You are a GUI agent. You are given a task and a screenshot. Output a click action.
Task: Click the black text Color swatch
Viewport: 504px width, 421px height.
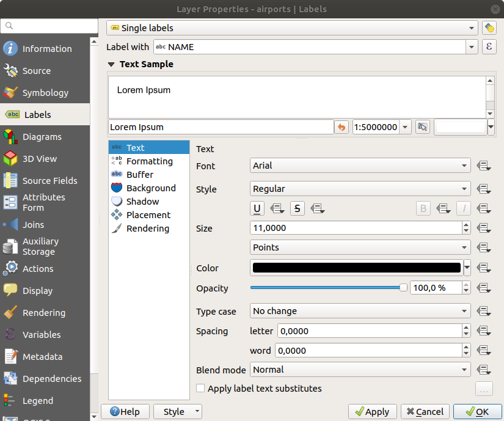pos(356,268)
